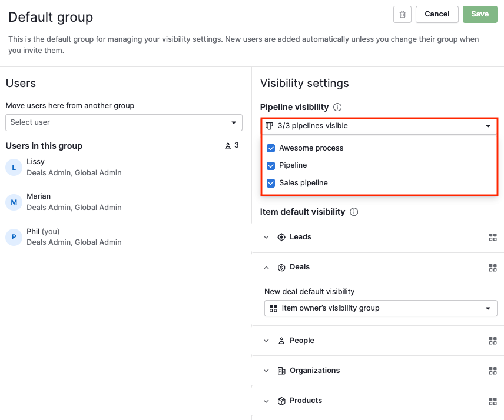
Task: Select user Marian in the group list
Action: (64, 202)
